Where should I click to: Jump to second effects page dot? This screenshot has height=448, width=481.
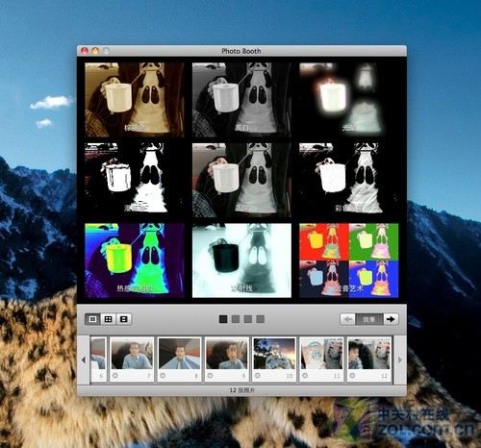point(236,319)
